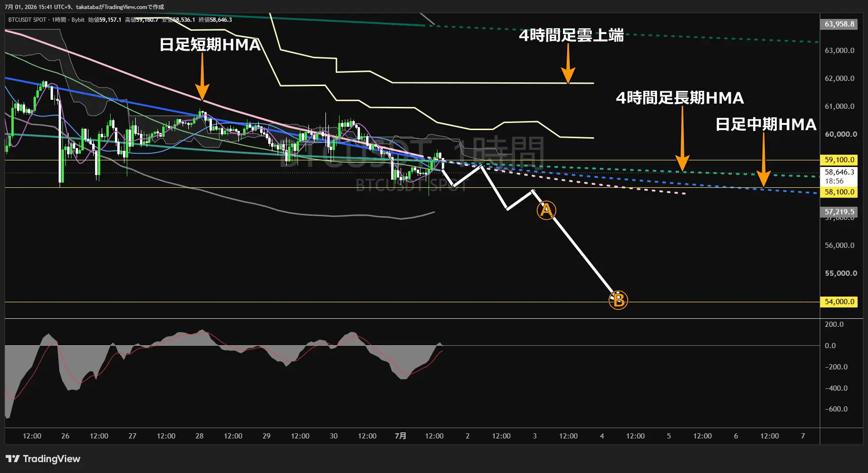Click 61,000.0 on the price axis

(840, 106)
